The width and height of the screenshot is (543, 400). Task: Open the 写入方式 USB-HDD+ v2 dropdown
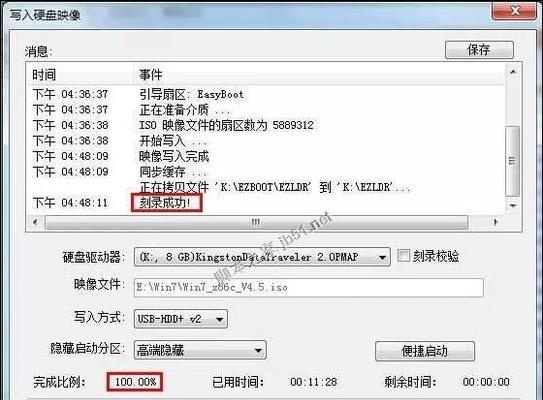(x=180, y=319)
